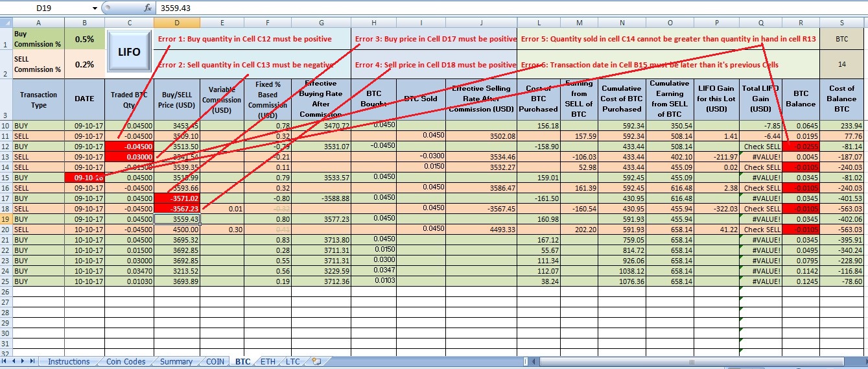Click the red cell showing -3571.02
868x369 pixels.
[x=177, y=198]
